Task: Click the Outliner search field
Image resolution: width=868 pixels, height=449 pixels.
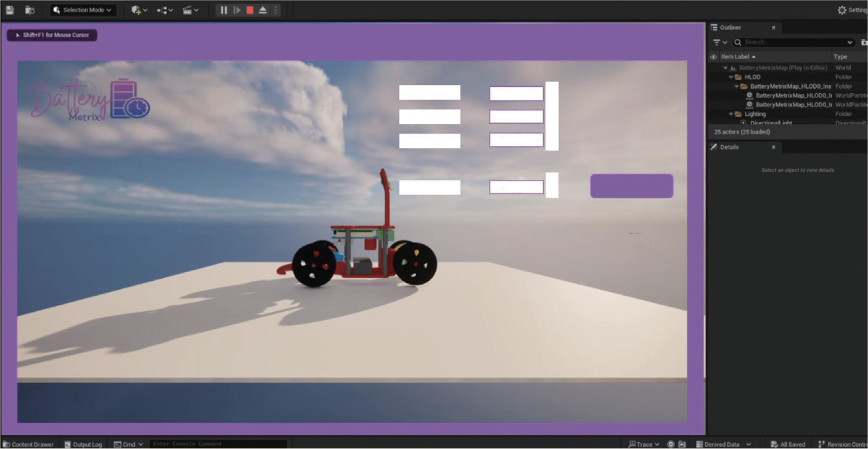Action: tap(795, 42)
